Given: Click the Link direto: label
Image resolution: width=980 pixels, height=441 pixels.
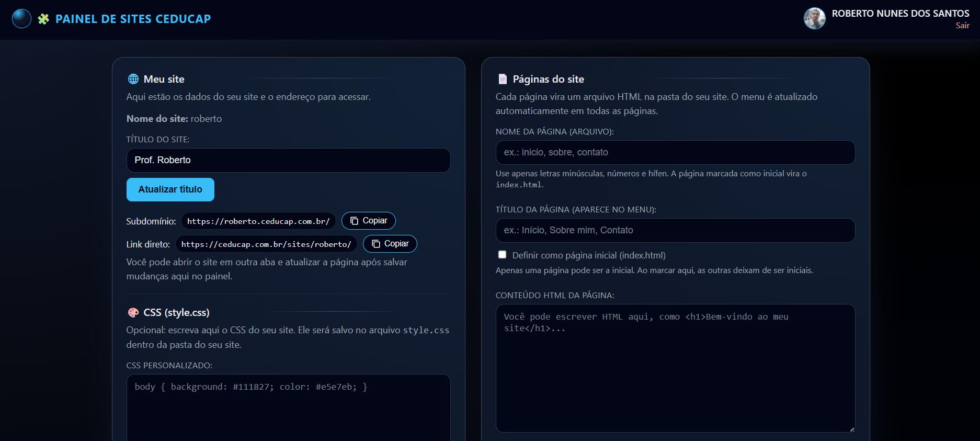Looking at the screenshot, I should point(148,244).
